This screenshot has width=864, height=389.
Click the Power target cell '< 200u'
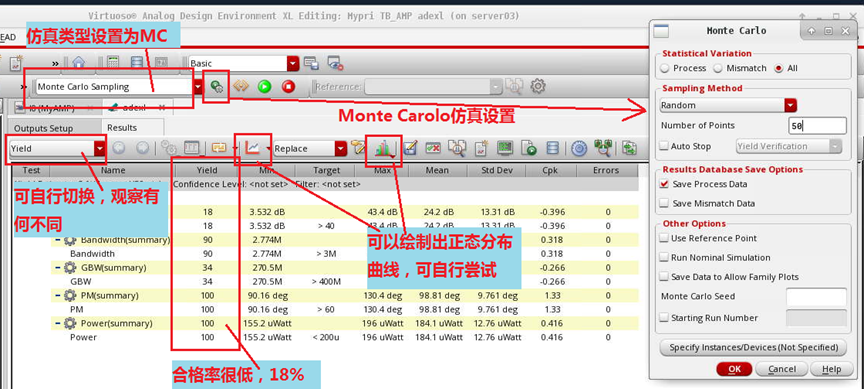(x=327, y=337)
